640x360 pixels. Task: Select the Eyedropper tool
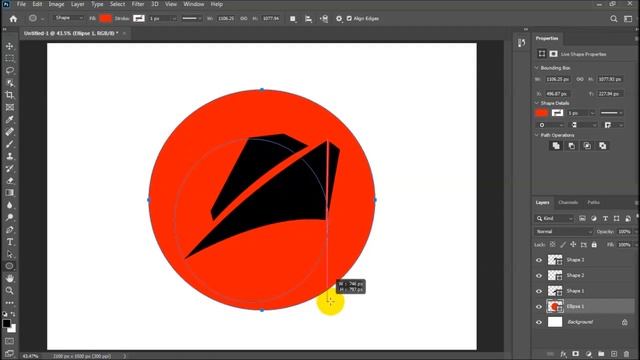9,120
